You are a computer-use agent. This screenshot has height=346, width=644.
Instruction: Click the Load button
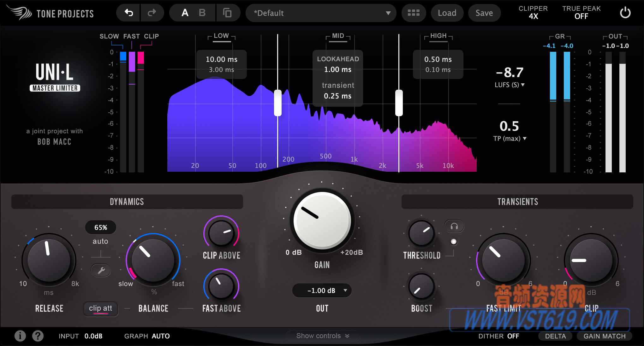click(x=447, y=13)
